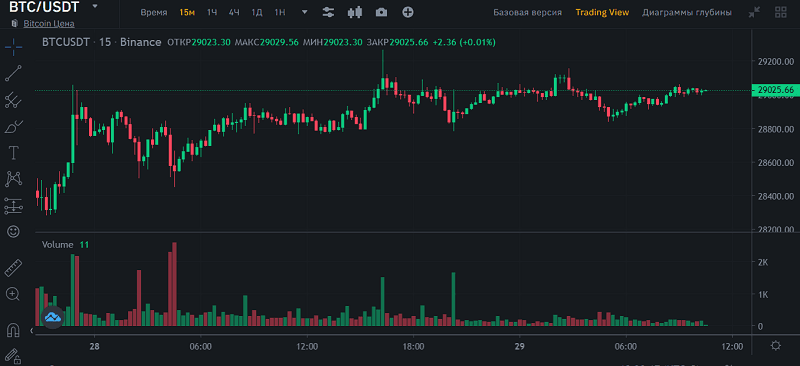Open Диаграммы глубины view
The image size is (800, 366).
[x=687, y=12]
